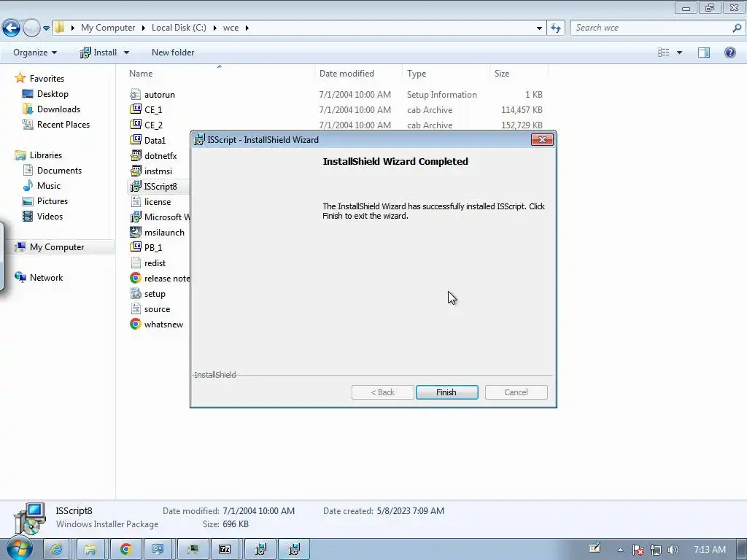The height and width of the screenshot is (560, 747).
Task: Select the license text file icon
Action: (136, 201)
